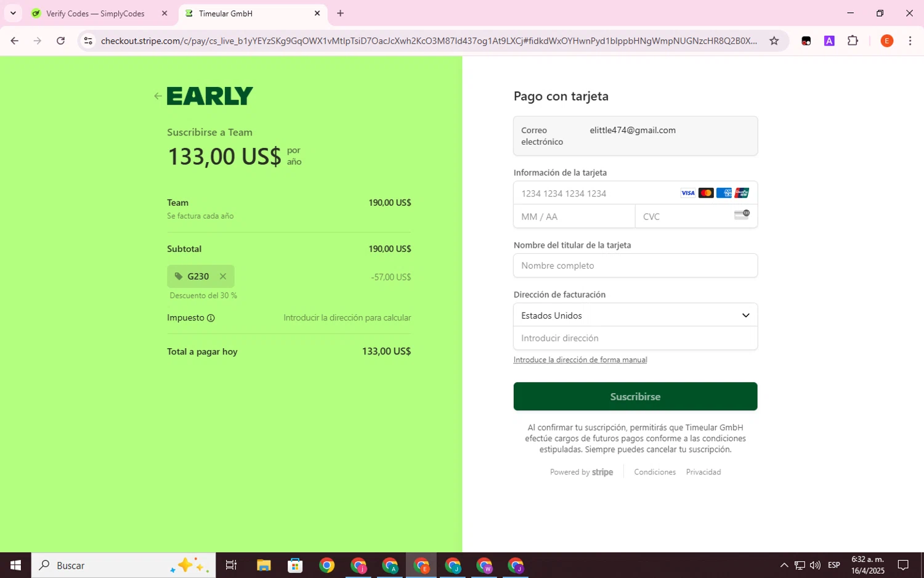Open the Impuesto info icon
The width and height of the screenshot is (924, 578).
point(211,318)
